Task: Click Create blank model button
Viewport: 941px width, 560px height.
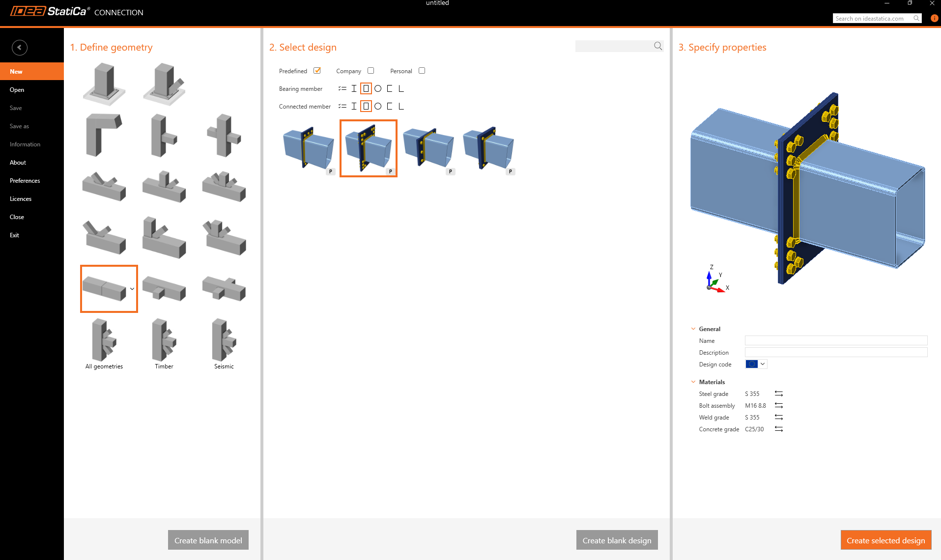Action: 208,540
